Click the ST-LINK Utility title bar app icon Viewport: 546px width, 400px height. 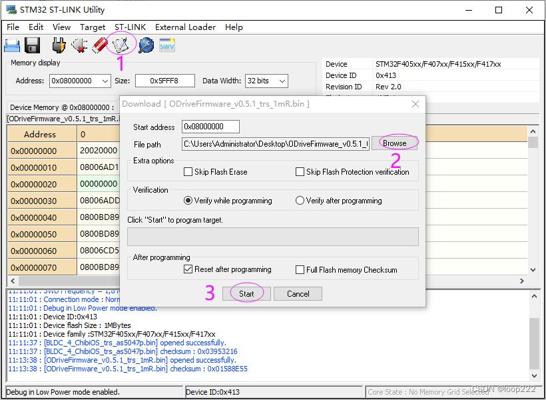click(x=11, y=9)
